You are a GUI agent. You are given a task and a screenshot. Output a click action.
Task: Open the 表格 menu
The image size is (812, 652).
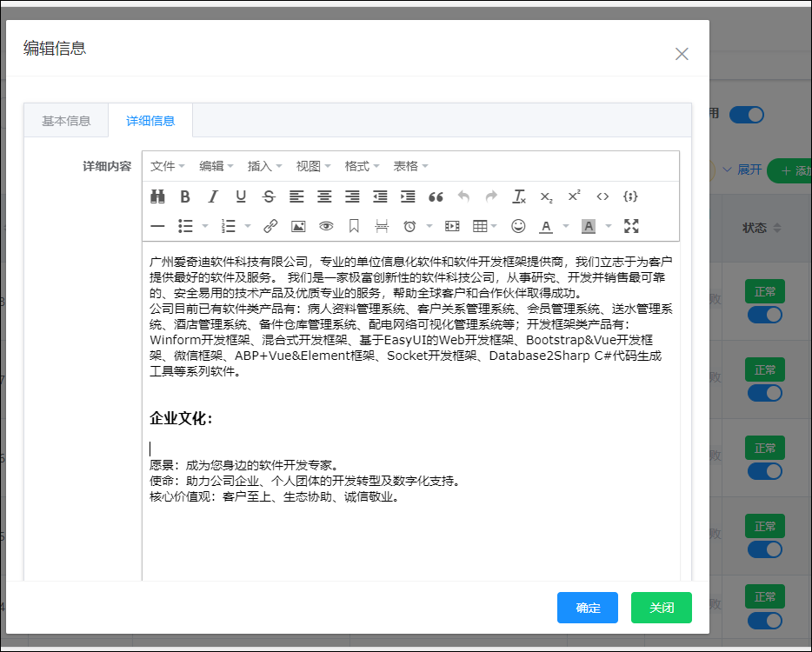pos(410,166)
